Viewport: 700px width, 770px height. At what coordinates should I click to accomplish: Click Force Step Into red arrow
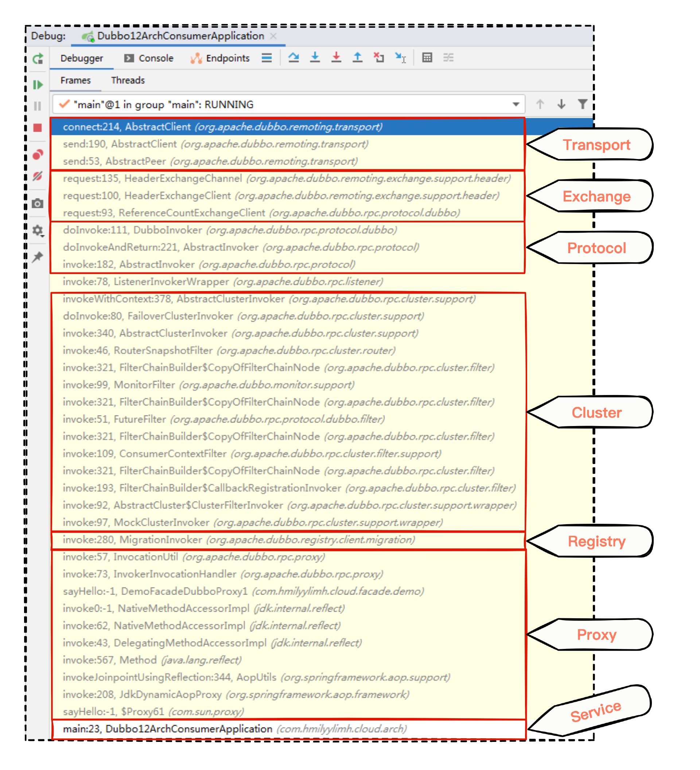click(336, 58)
